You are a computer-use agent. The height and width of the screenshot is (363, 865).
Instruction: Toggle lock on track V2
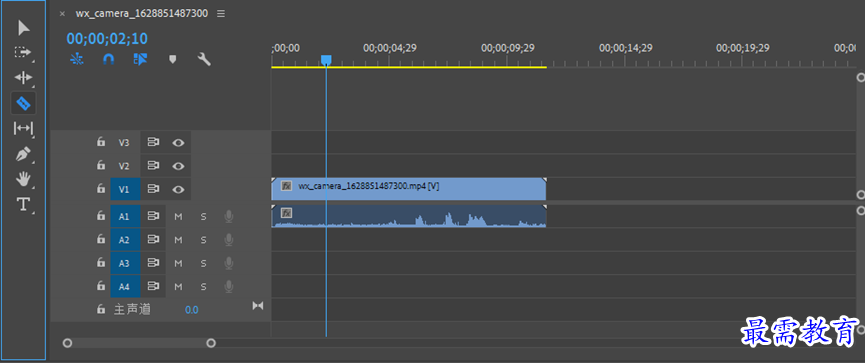101,165
